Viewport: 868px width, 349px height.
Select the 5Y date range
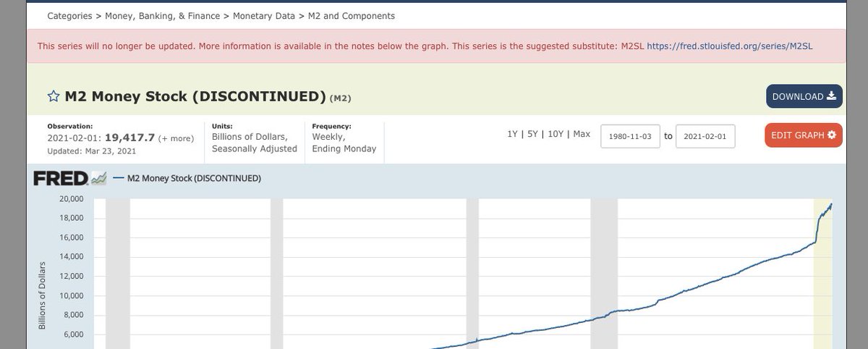click(534, 135)
